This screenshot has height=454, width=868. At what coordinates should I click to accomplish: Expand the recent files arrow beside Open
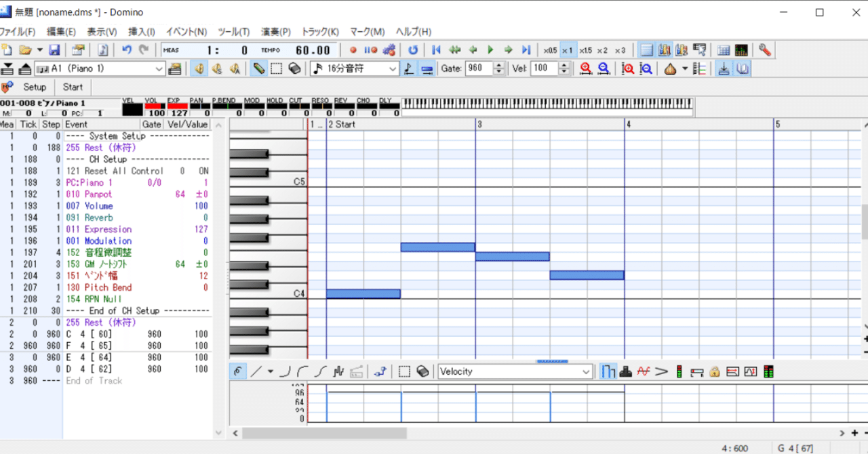point(39,50)
